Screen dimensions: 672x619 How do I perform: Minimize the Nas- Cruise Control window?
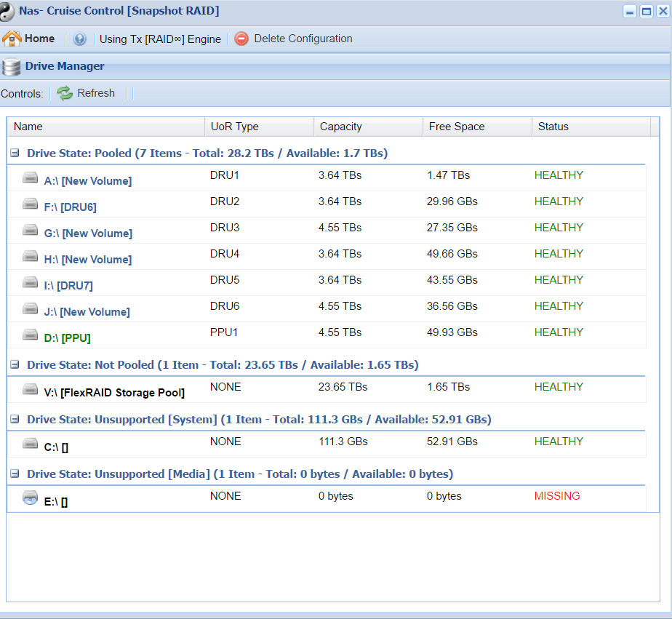coord(630,11)
